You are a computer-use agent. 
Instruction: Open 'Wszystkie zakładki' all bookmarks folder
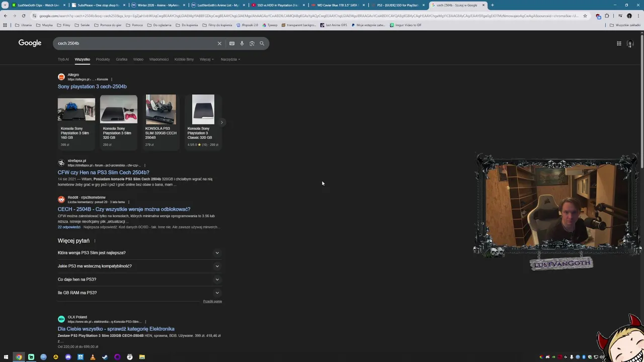pyautogui.click(x=625, y=25)
